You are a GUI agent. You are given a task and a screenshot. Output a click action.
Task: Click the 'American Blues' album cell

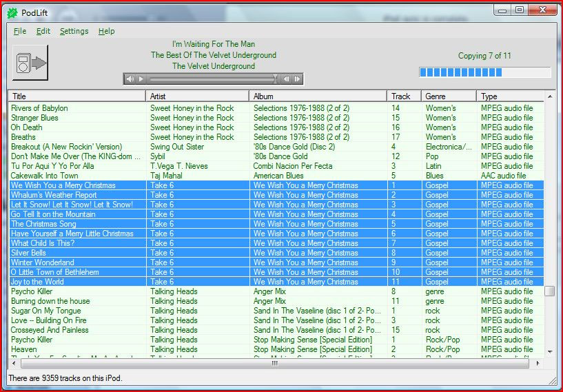278,176
